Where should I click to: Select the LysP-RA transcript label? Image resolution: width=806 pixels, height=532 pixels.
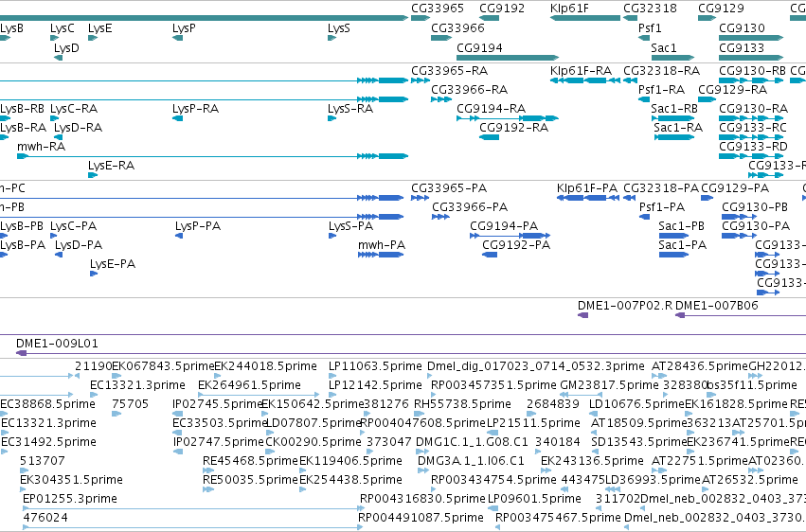click(x=195, y=109)
